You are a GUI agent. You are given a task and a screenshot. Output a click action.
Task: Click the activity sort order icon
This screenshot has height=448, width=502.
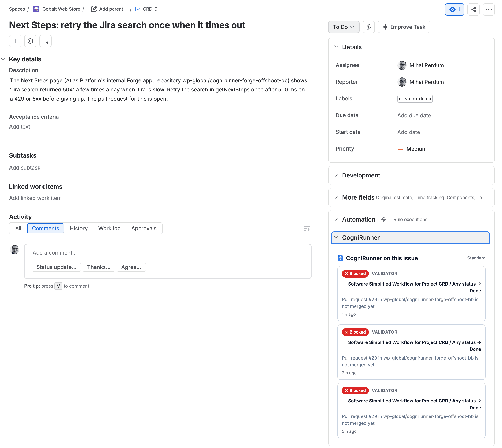click(x=307, y=228)
